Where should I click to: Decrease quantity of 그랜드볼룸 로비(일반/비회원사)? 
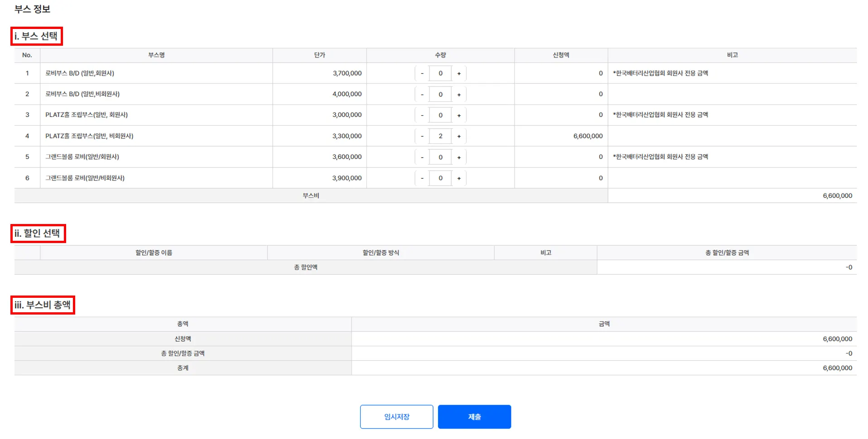422,178
